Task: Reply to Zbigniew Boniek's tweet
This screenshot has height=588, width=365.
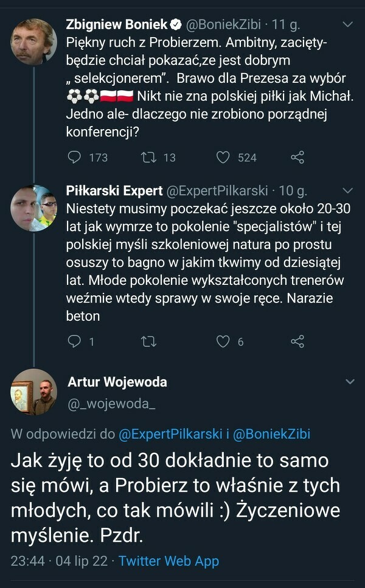Action: point(74,157)
